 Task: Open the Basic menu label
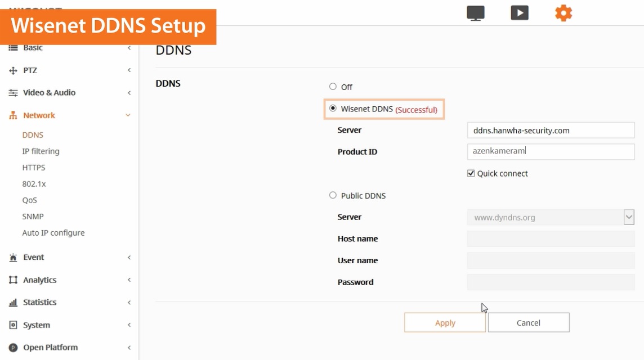33,48
